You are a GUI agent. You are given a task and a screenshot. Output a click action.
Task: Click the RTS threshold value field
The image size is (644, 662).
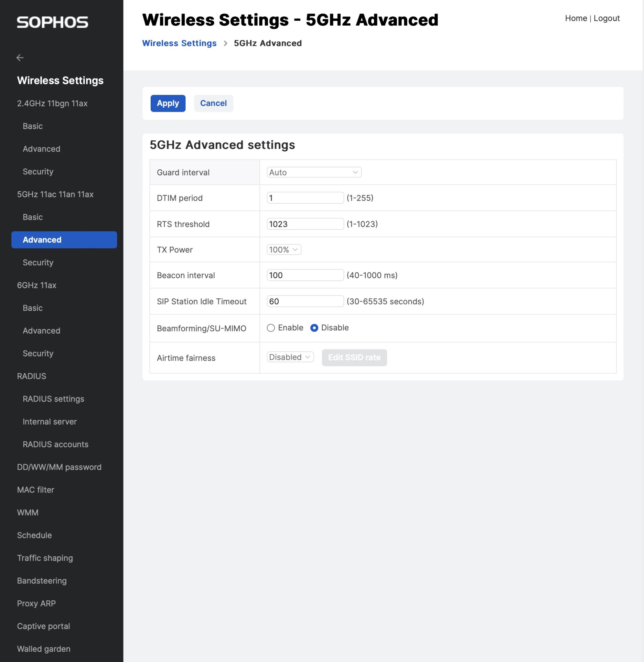[x=305, y=224]
